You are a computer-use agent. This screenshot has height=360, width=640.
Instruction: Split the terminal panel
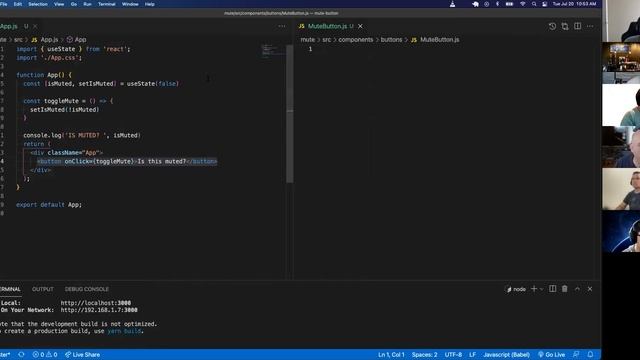click(552, 289)
